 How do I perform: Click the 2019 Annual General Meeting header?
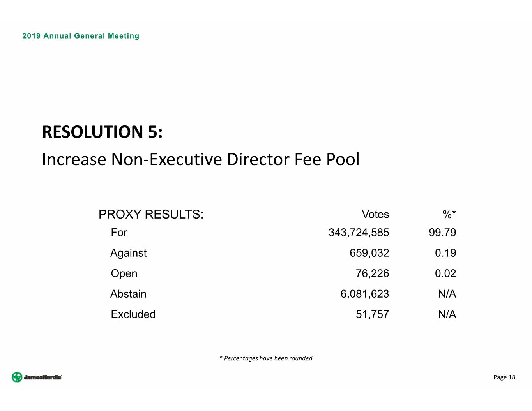pyautogui.click(x=81, y=36)
